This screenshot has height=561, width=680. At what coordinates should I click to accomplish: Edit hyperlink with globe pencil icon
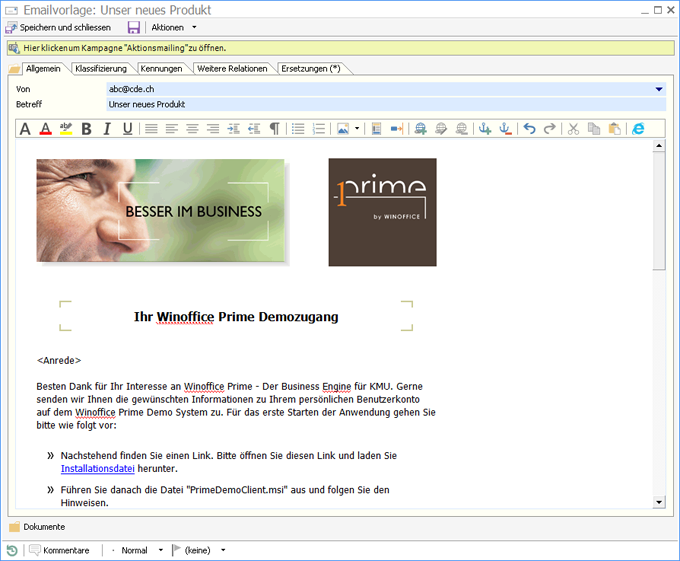[441, 129]
